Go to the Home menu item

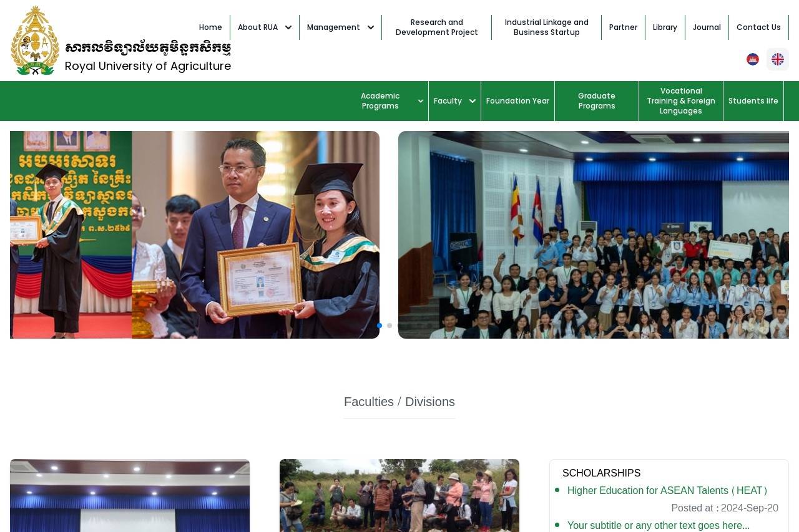tap(210, 27)
